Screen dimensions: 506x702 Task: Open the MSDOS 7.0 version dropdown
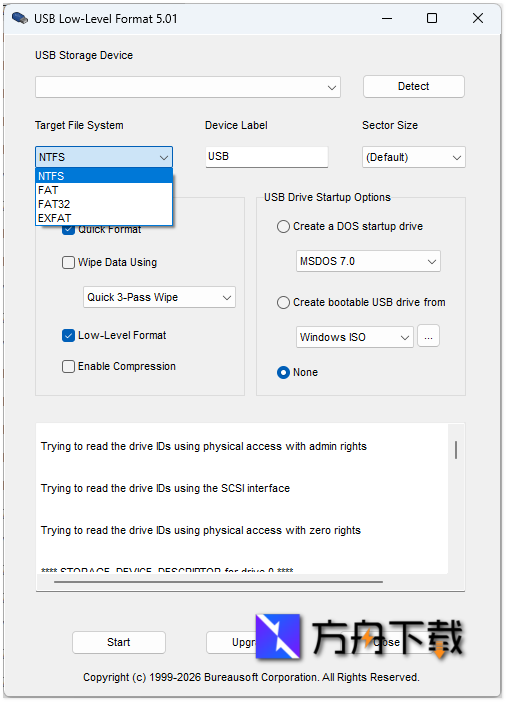(x=368, y=261)
